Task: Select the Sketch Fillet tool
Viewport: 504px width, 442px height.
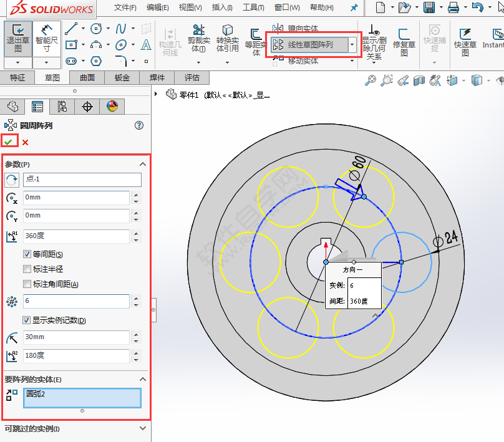Action: (x=121, y=60)
